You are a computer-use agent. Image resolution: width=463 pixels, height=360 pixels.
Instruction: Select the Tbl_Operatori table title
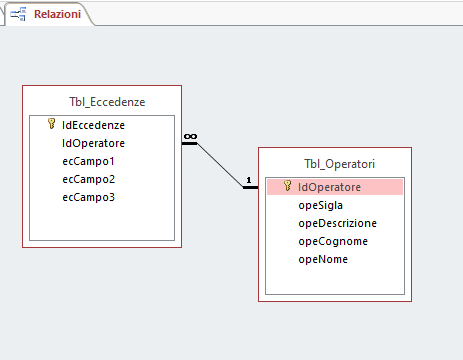[339, 164]
